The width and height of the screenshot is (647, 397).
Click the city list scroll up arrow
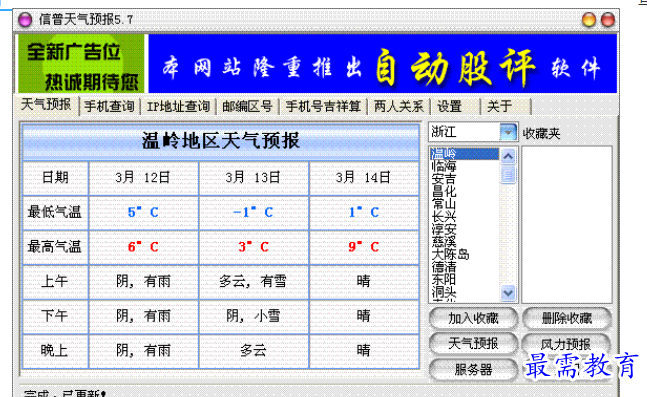point(508,156)
